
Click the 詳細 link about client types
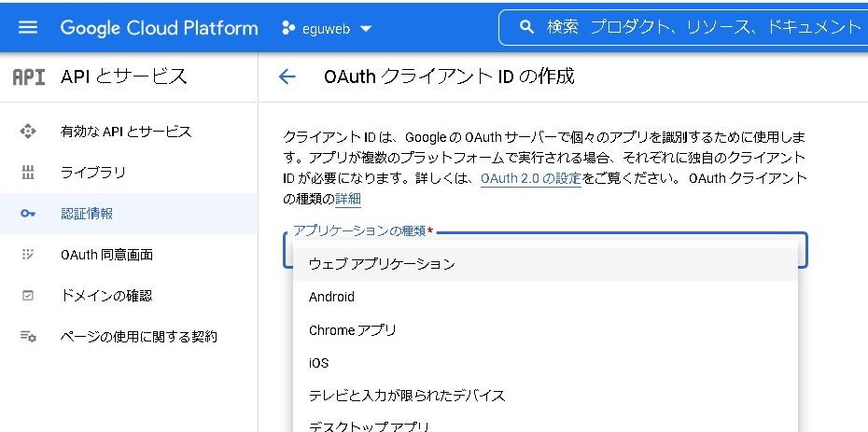(x=347, y=199)
